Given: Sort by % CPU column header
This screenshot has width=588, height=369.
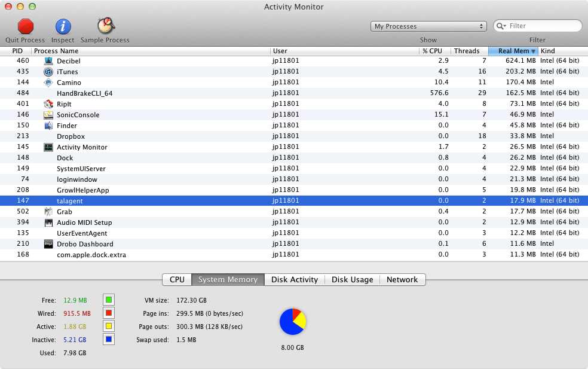Looking at the screenshot, I should 434,51.
